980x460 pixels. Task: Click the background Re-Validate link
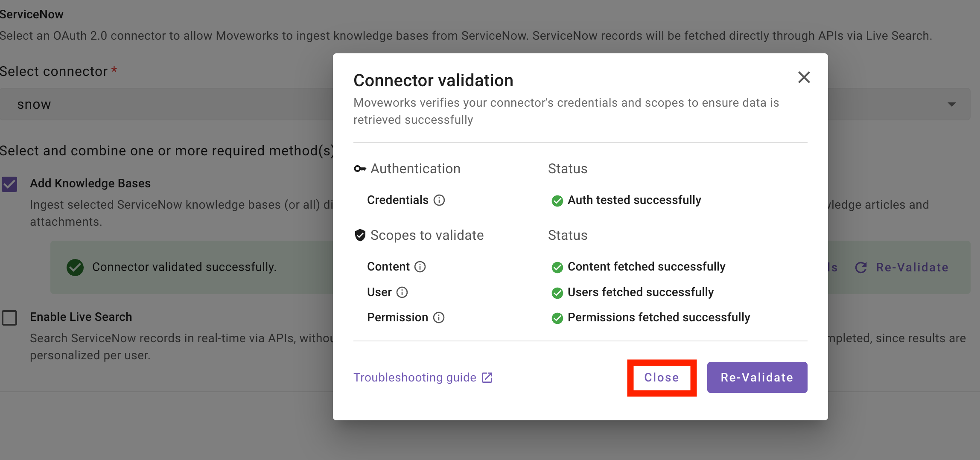(912, 268)
